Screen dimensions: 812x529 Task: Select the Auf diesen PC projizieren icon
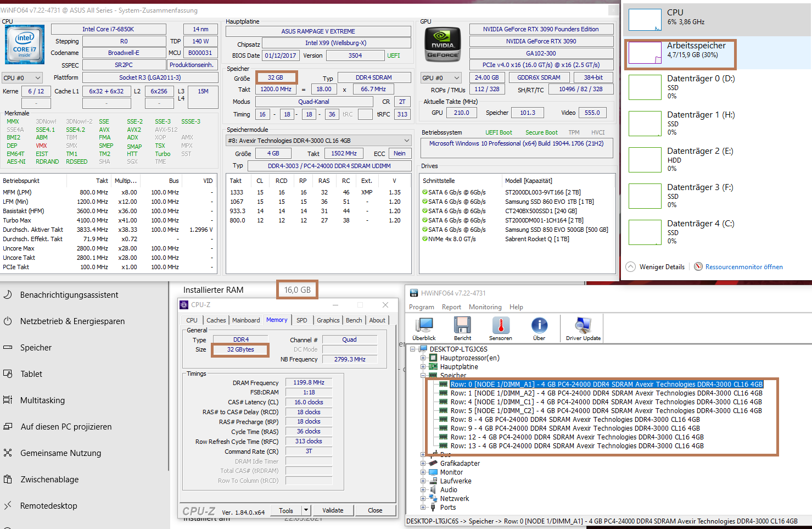(8, 426)
